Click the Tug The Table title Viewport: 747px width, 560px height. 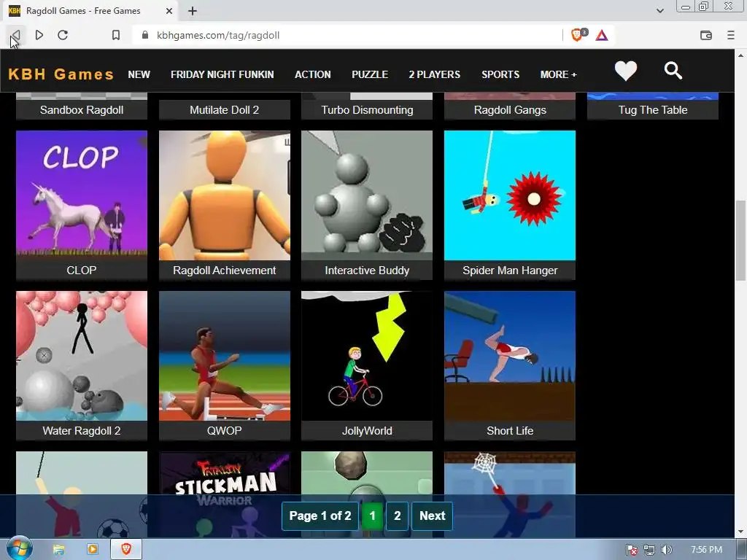tap(653, 110)
